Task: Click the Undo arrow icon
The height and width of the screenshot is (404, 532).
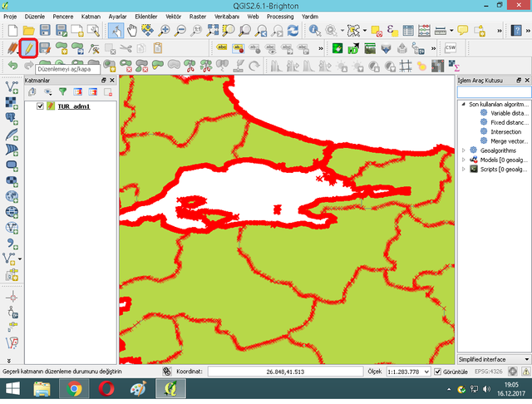Action: pos(12,65)
